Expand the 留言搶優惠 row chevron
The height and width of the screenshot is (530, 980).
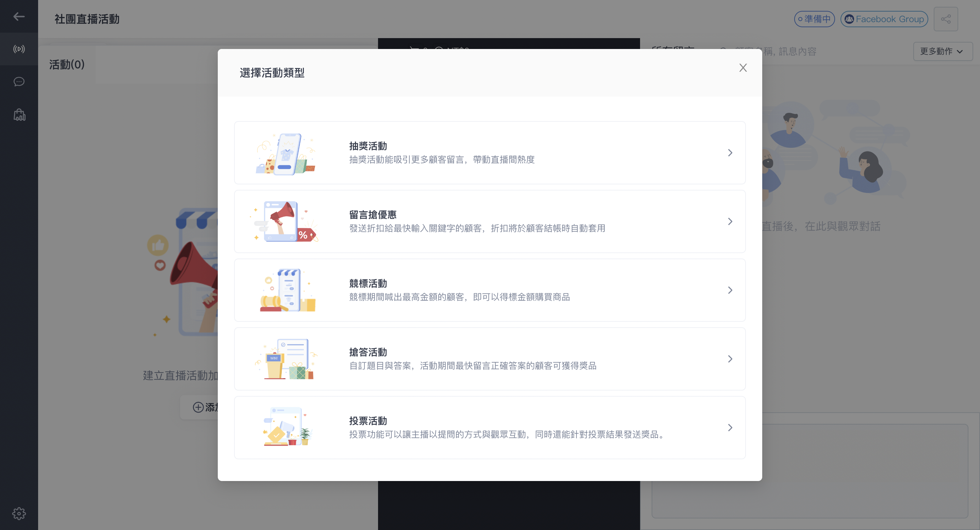730,222
